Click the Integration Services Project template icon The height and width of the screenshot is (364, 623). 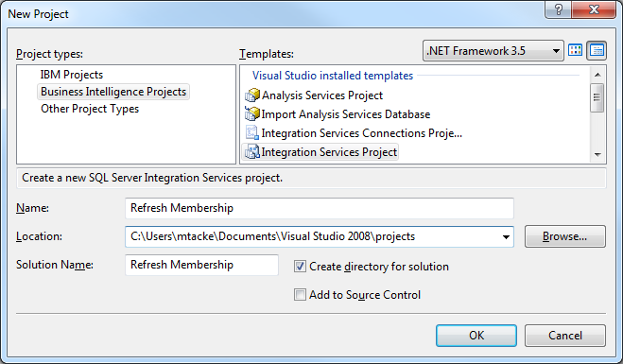tap(251, 152)
